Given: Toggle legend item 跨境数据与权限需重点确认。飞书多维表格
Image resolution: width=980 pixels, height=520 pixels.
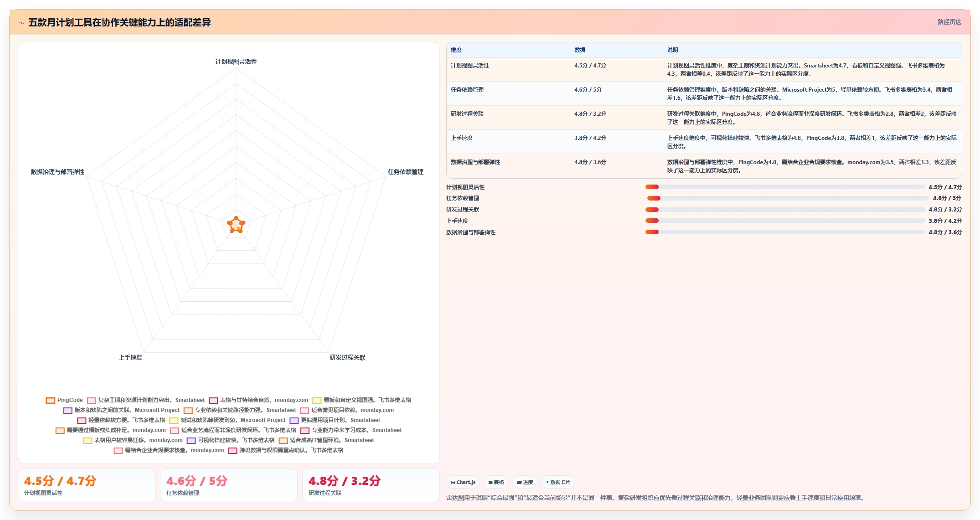Looking at the screenshot, I should pos(286,450).
